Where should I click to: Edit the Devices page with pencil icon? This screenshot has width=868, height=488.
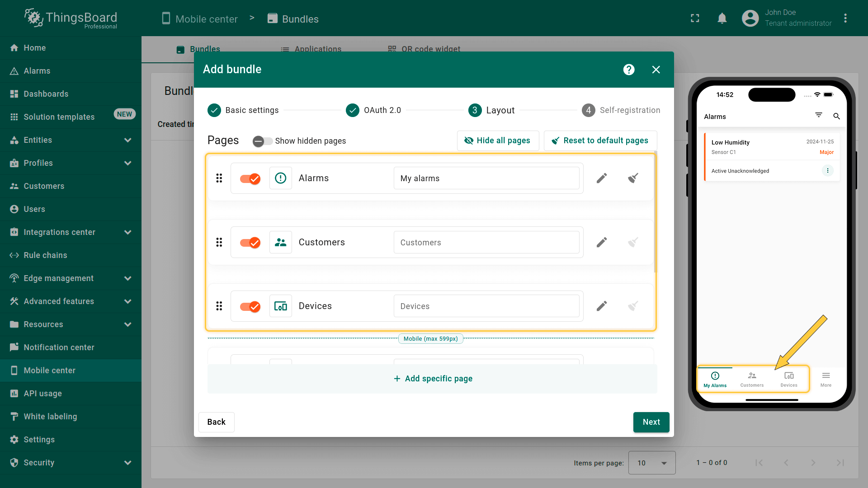click(601, 306)
